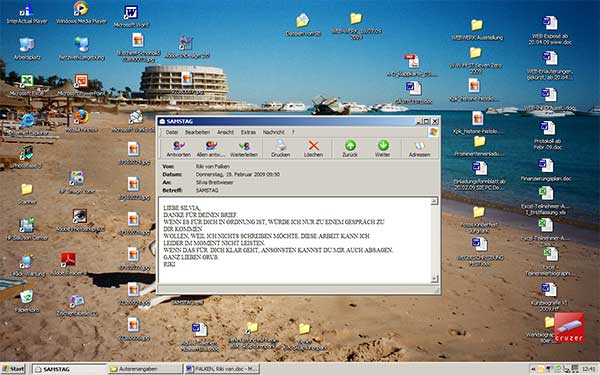Select the HP Solution Center icon
600x375 pixels.
(27, 230)
